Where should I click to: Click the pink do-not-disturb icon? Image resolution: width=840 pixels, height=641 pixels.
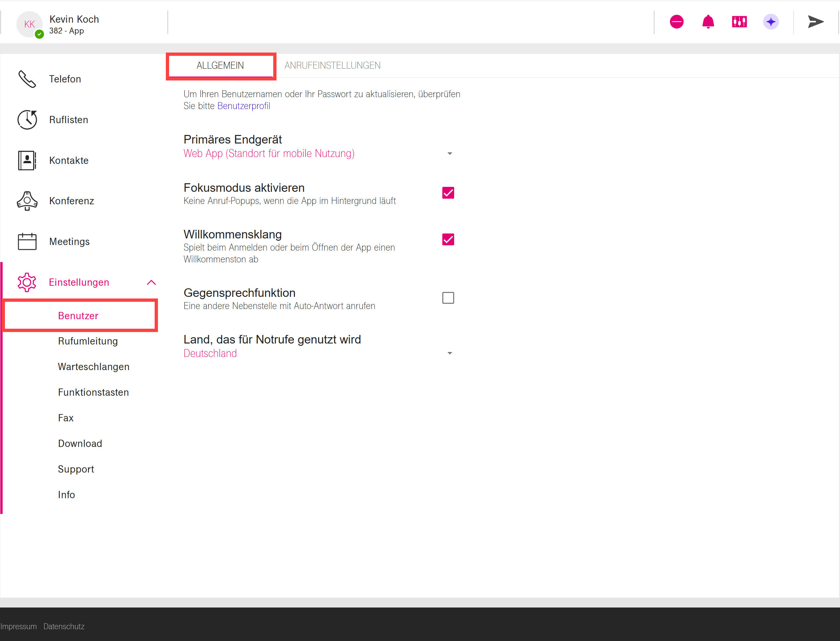(x=676, y=22)
